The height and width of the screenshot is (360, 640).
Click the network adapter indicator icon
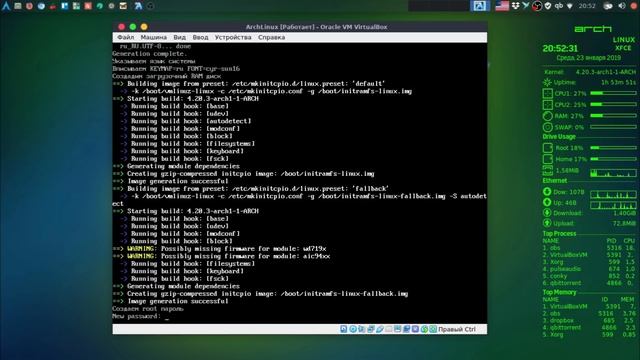click(x=371, y=329)
